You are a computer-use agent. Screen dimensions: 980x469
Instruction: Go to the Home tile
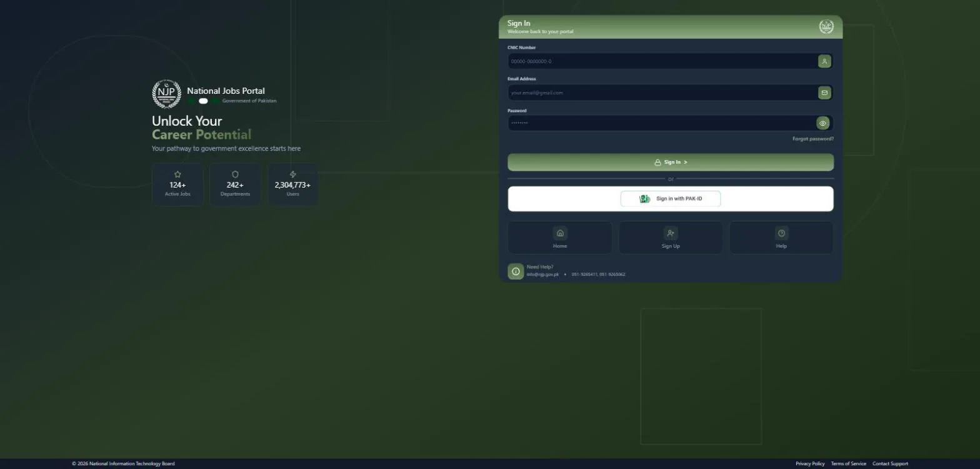click(x=560, y=238)
